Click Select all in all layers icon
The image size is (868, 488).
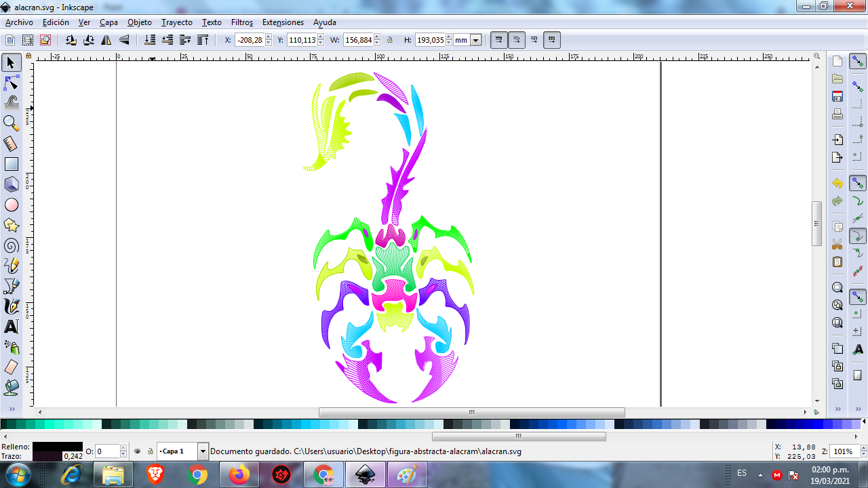coord(28,40)
